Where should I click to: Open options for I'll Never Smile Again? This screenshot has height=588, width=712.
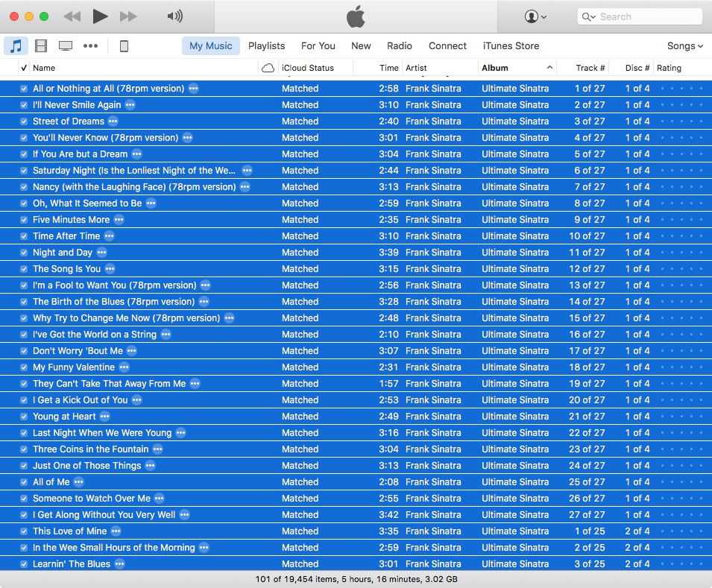click(130, 105)
